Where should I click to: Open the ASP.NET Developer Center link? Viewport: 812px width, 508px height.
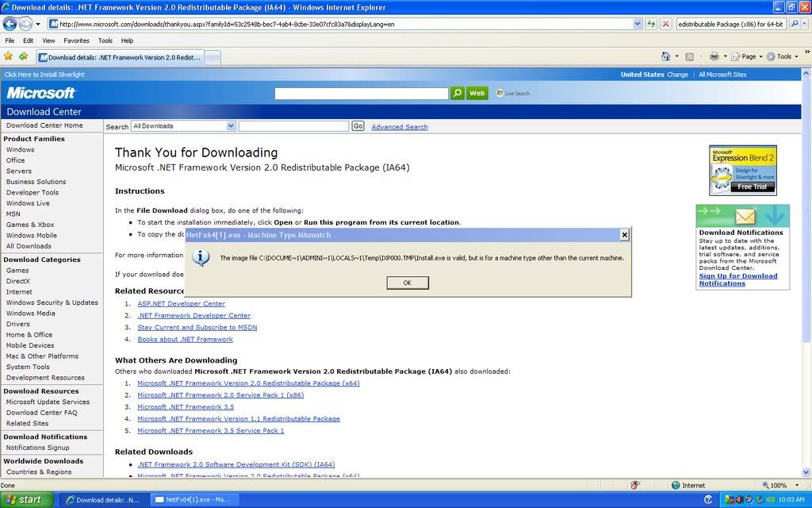tap(182, 304)
